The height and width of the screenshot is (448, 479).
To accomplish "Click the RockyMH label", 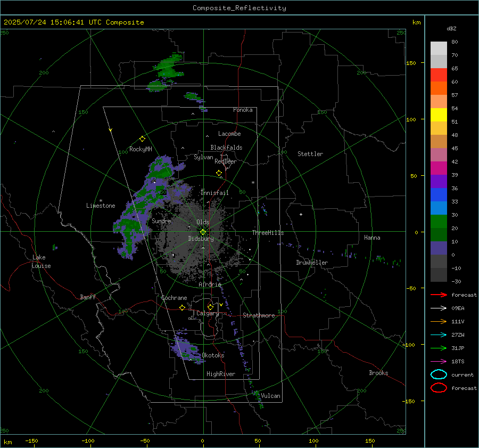I will 141,149.
